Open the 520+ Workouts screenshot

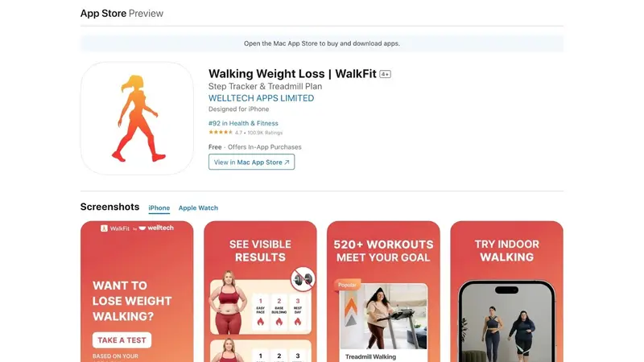click(x=383, y=291)
